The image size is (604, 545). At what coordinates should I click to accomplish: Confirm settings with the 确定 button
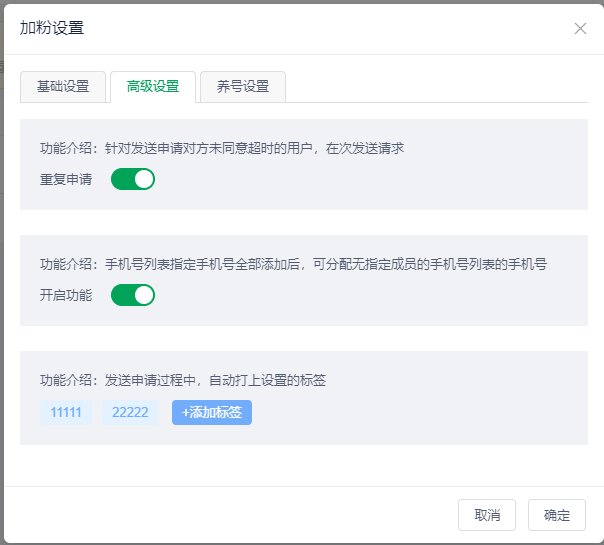tap(557, 515)
